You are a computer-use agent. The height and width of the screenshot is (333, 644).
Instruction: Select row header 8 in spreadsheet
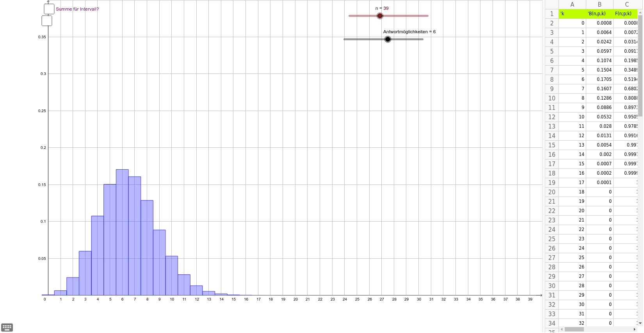click(552, 79)
